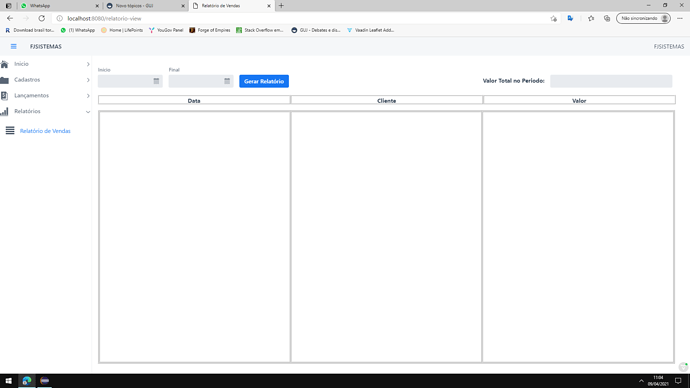
Task: Click the Cliente column header
Action: coord(386,100)
